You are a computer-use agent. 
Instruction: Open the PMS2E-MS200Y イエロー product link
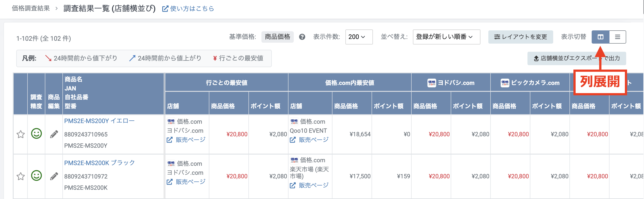click(99, 121)
